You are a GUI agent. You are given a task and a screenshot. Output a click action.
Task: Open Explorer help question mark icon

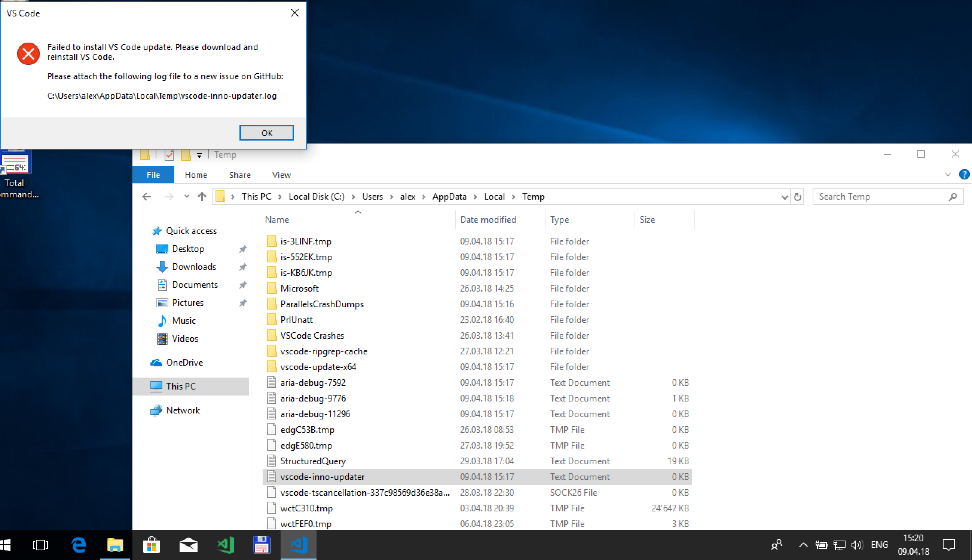click(x=964, y=175)
